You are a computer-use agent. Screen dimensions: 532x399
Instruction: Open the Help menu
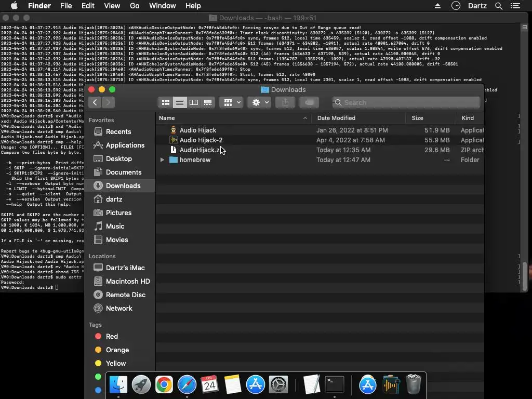193,6
